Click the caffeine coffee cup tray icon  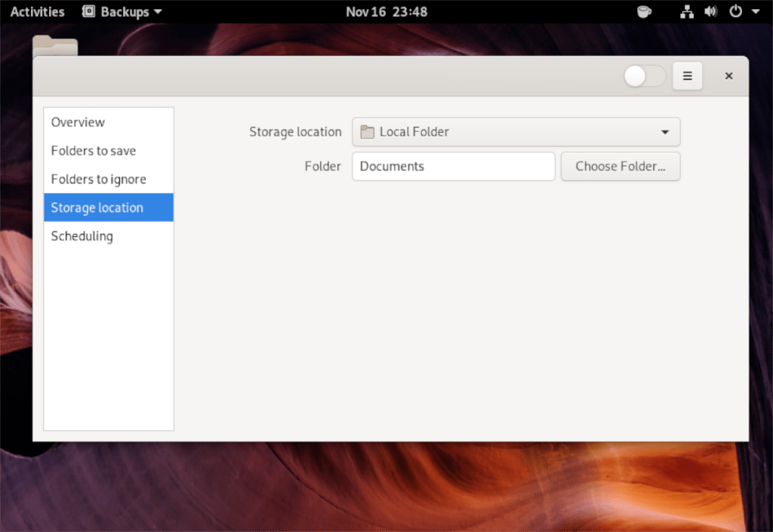tap(644, 11)
